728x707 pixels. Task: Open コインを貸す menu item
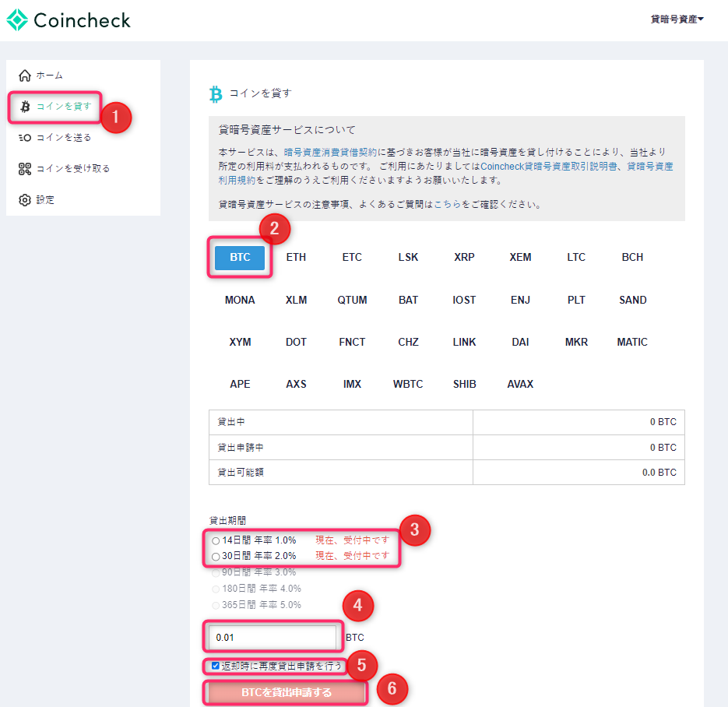click(x=64, y=107)
